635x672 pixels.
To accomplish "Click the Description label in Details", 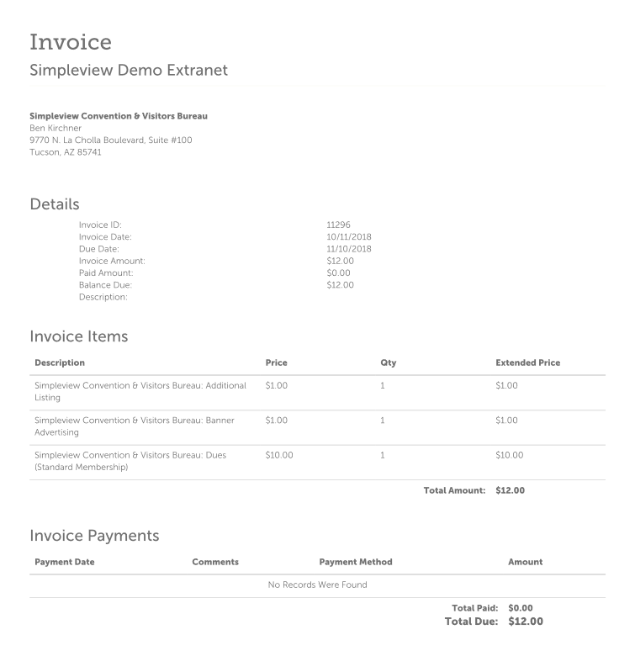I will click(x=103, y=297).
